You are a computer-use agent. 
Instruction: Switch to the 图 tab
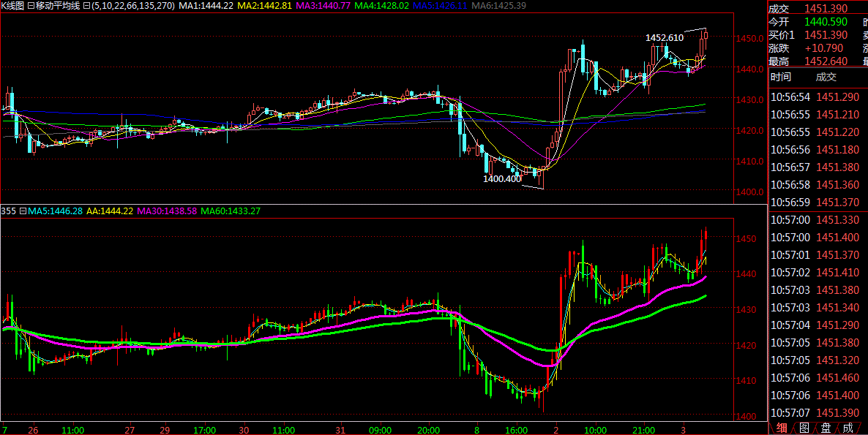pyautogui.click(x=804, y=428)
